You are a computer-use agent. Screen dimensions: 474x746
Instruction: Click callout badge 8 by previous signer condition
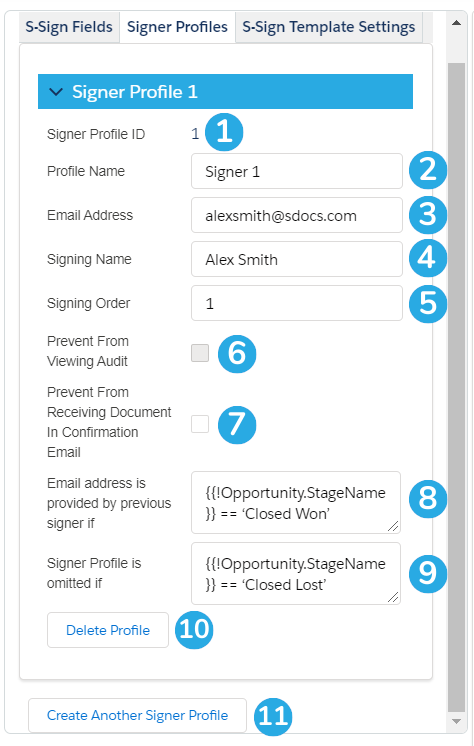coord(428,498)
